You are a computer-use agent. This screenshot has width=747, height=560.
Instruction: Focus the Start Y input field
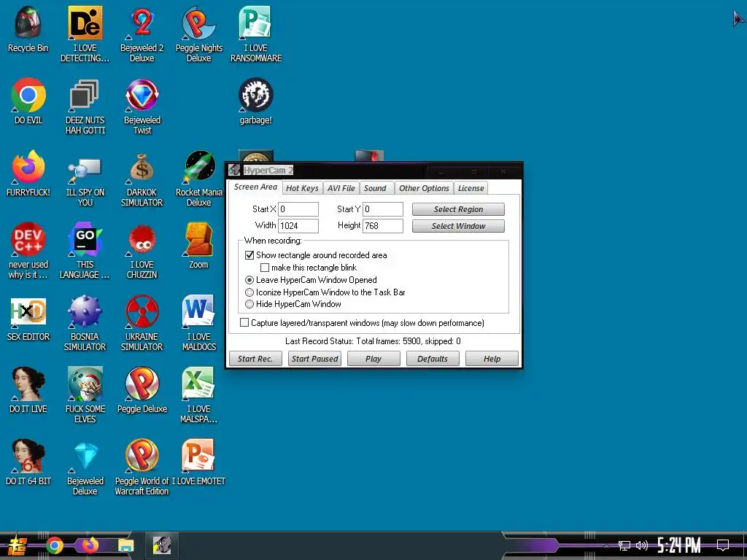[383, 209]
